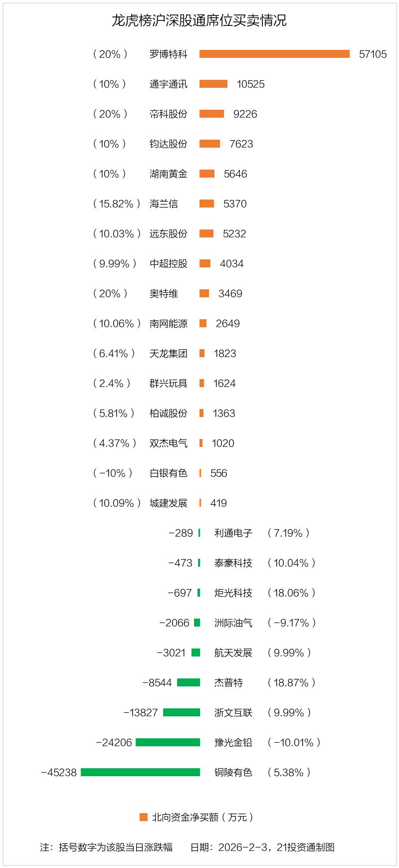
Task: Select the 利通电子 stock label
Action: pyautogui.click(x=233, y=533)
